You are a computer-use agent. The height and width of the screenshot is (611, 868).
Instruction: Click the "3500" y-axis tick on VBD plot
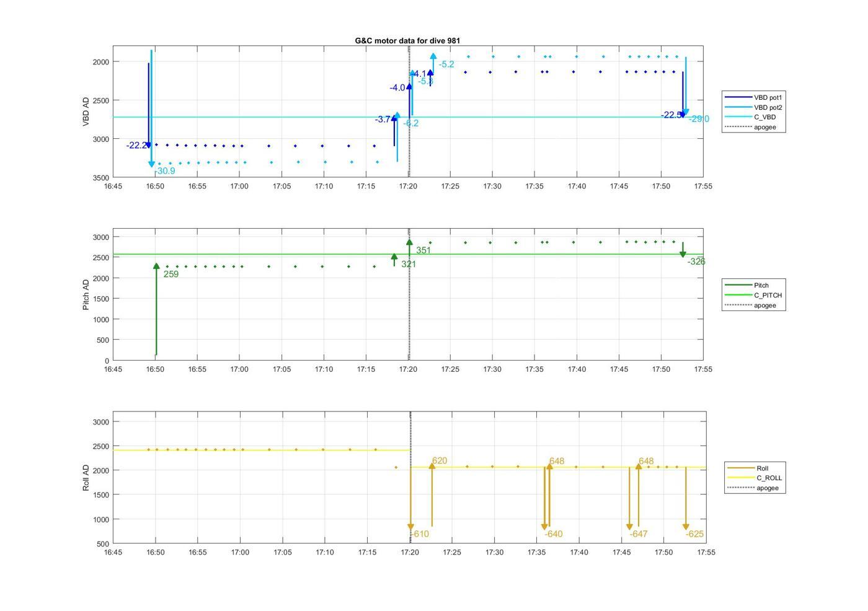click(100, 178)
